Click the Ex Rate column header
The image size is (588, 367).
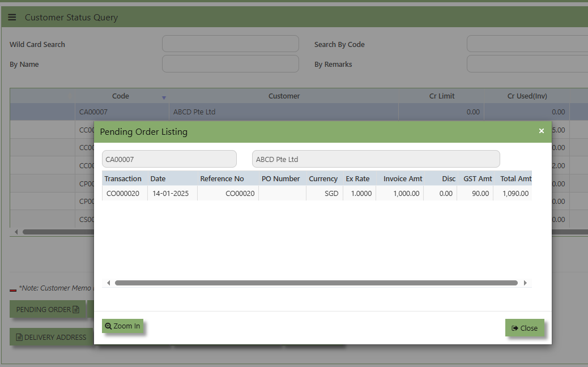[359, 178]
